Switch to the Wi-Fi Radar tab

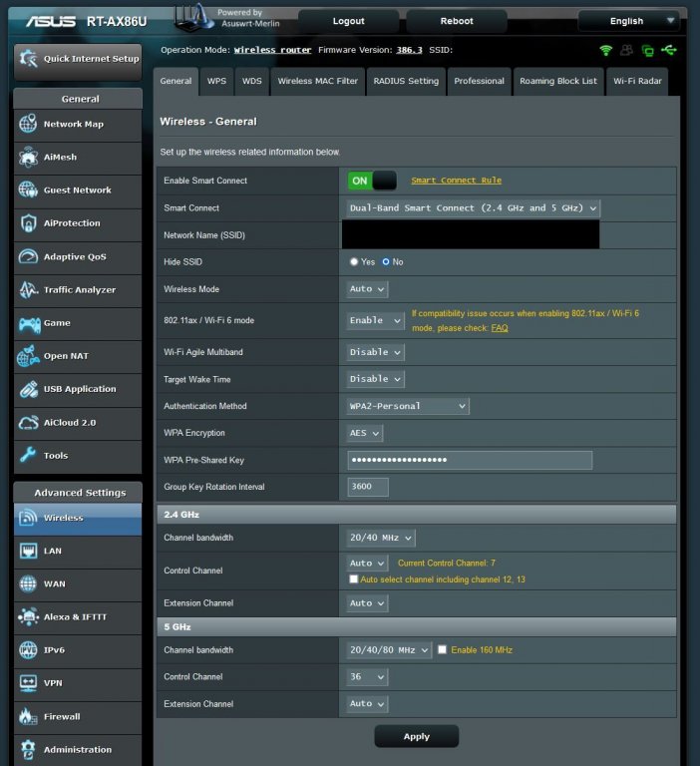(x=637, y=81)
